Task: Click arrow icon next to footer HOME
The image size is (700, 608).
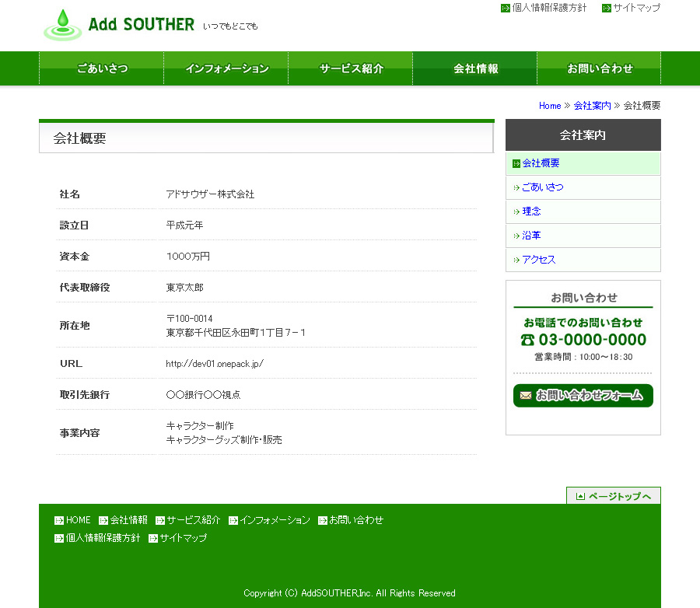Action: pos(59,521)
